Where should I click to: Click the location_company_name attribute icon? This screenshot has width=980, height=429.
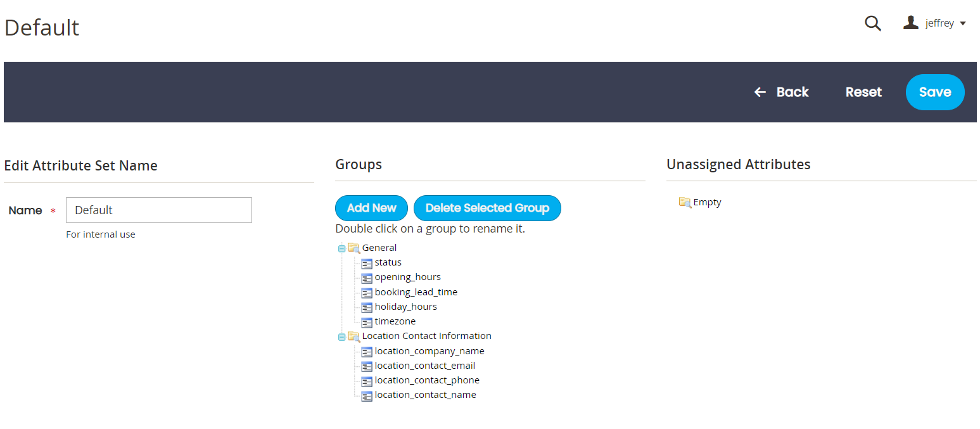tap(367, 352)
